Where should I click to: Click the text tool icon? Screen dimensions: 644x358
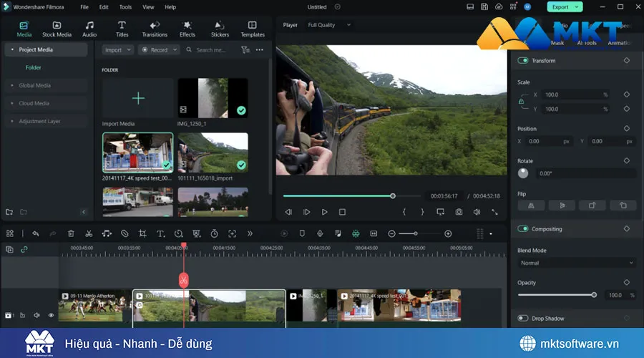[160, 234]
